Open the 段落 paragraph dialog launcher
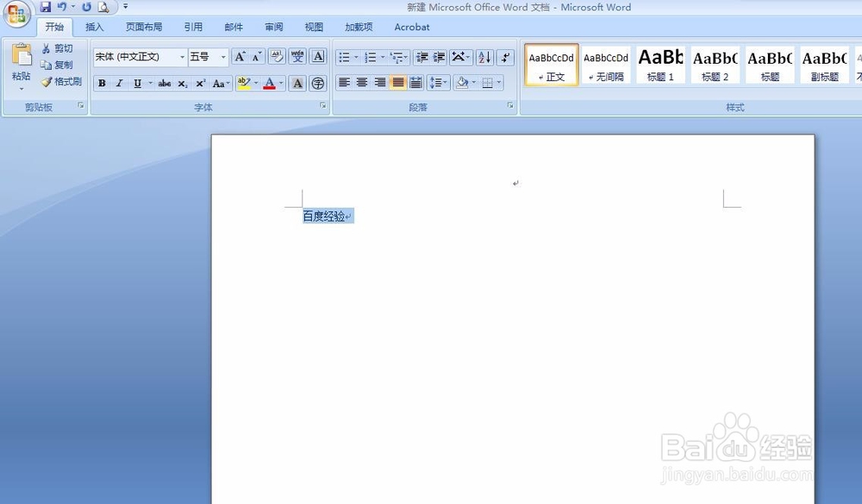862x504 pixels. [x=510, y=105]
